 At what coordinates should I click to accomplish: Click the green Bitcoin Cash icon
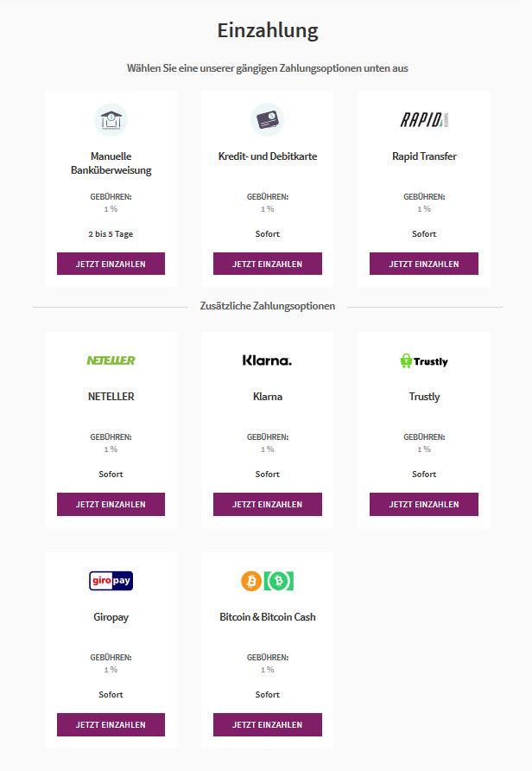279,581
